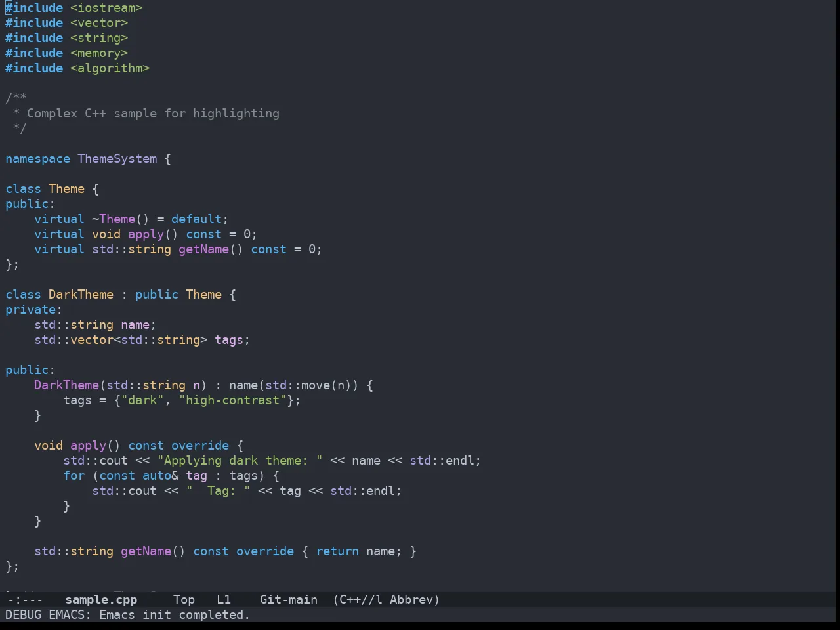The width and height of the screenshot is (840, 630).
Task: Click the 'tags' member variable declaration
Action: tap(229, 340)
